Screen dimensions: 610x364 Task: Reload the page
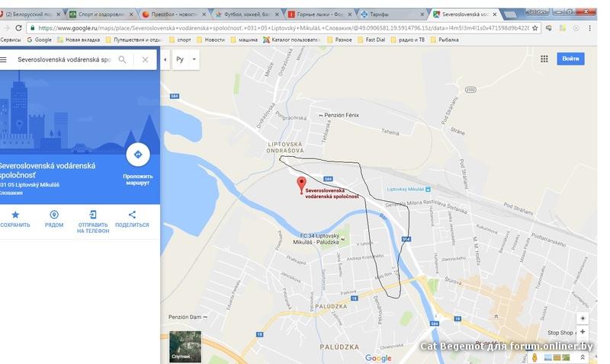18,28
